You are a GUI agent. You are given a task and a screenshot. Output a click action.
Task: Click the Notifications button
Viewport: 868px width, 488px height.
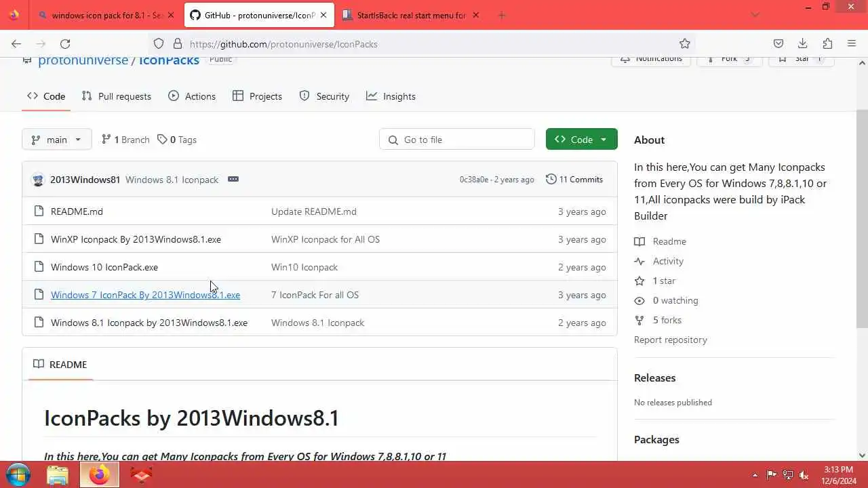[x=651, y=60]
